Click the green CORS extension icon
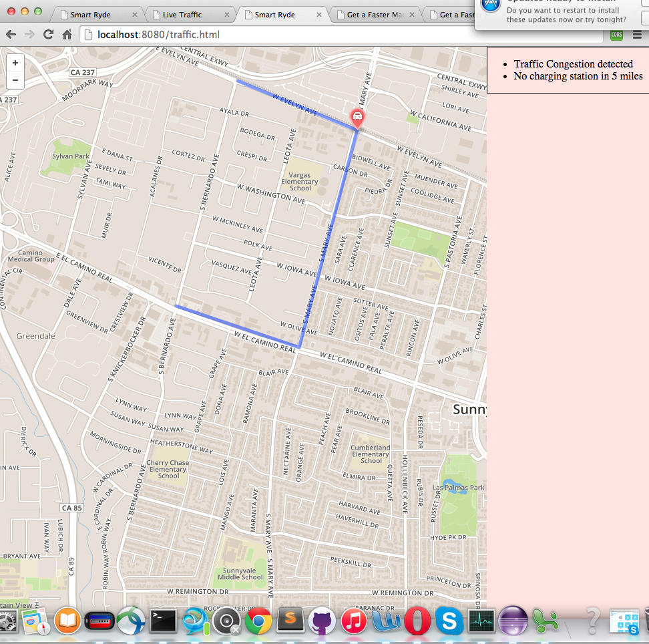 616,35
